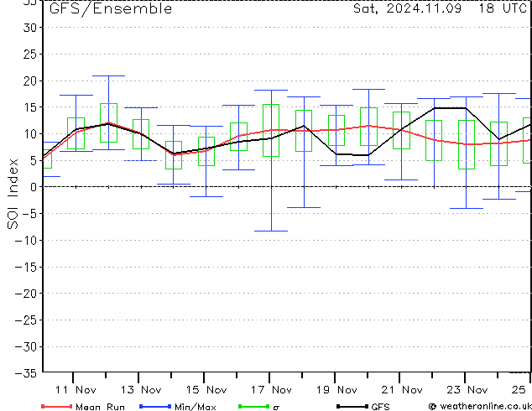This screenshot has width=532, height=411.
Task: Click the highest max whisker cap at 12 Nov
Action: (x=108, y=76)
